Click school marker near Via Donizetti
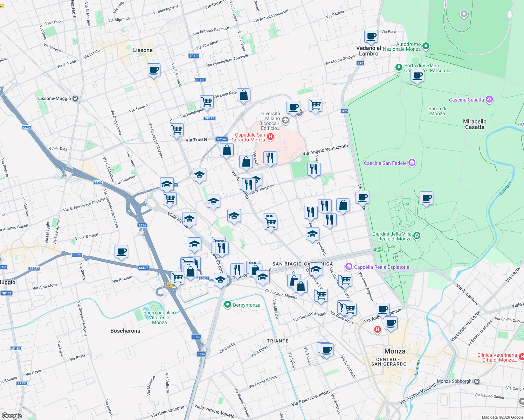The width and height of the screenshot is (524, 420). click(x=312, y=234)
